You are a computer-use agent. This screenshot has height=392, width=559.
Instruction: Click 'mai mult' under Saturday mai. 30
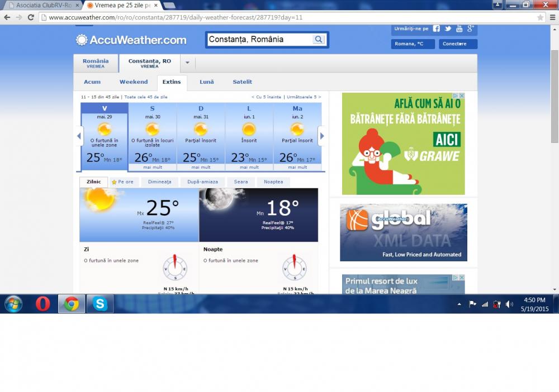tap(153, 167)
